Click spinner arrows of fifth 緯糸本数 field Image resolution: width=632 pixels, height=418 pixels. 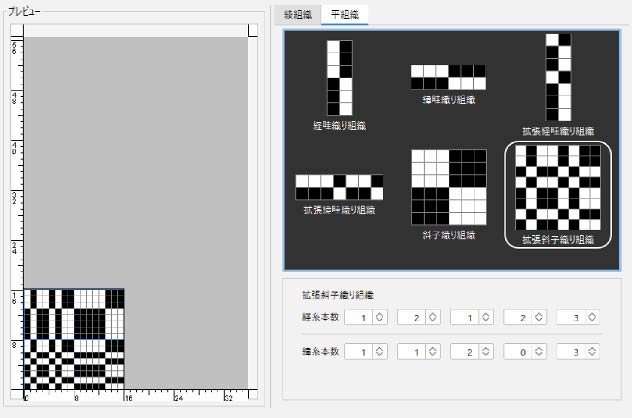tap(592, 351)
